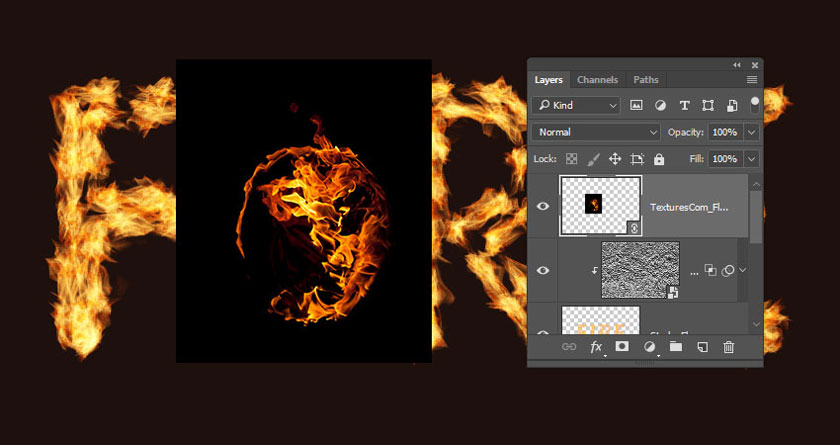
Task: Open the Normal blend mode dropdown
Action: pos(596,132)
